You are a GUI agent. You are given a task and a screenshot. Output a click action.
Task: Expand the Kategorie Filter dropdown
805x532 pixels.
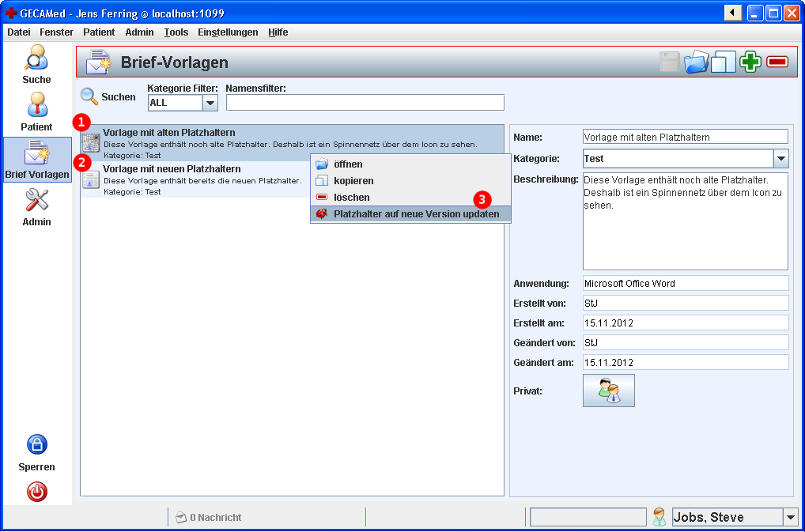[210, 103]
